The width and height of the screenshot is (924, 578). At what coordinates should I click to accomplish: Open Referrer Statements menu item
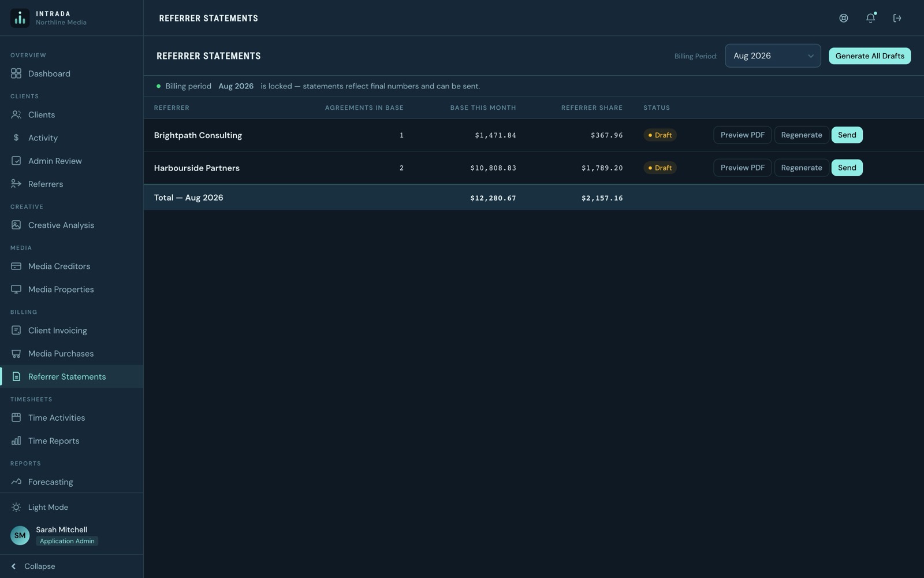(x=72, y=376)
